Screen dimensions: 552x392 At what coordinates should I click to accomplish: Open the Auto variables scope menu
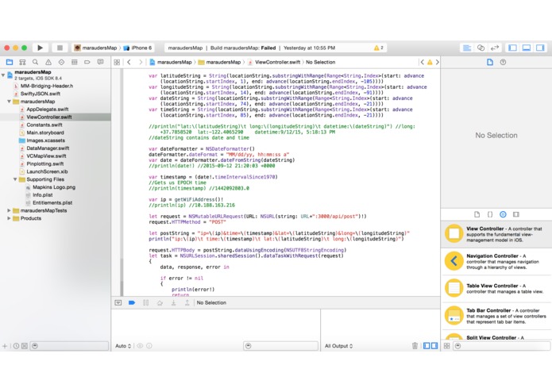click(x=123, y=346)
